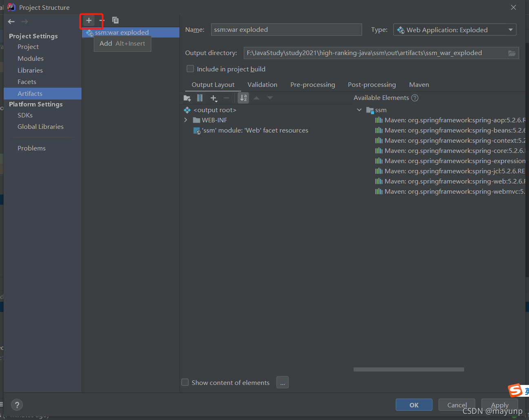Click the WEB-INF folder icon
Image resolution: width=529 pixels, height=420 pixels.
coord(197,120)
